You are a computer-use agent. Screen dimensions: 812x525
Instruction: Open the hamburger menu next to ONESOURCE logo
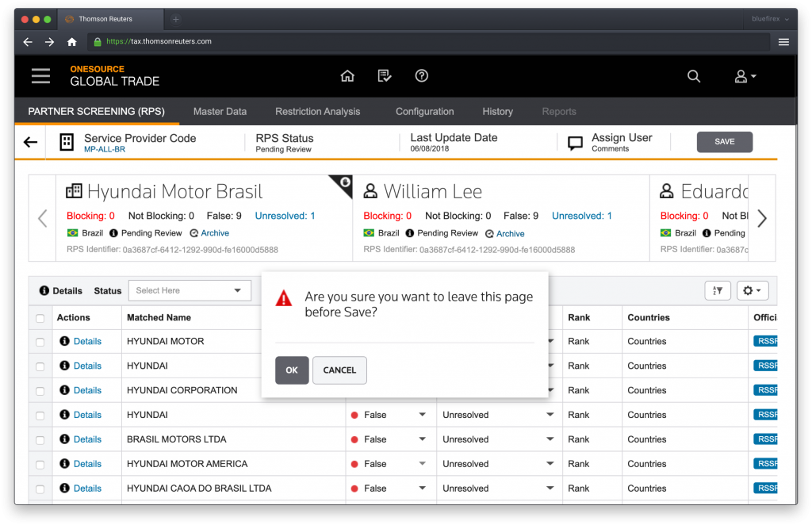pos(40,76)
